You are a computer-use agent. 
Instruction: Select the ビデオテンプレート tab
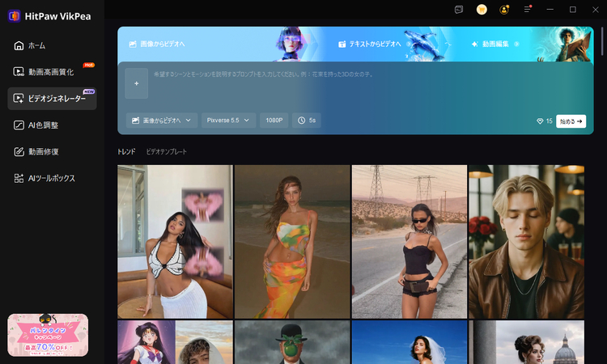[x=166, y=151]
